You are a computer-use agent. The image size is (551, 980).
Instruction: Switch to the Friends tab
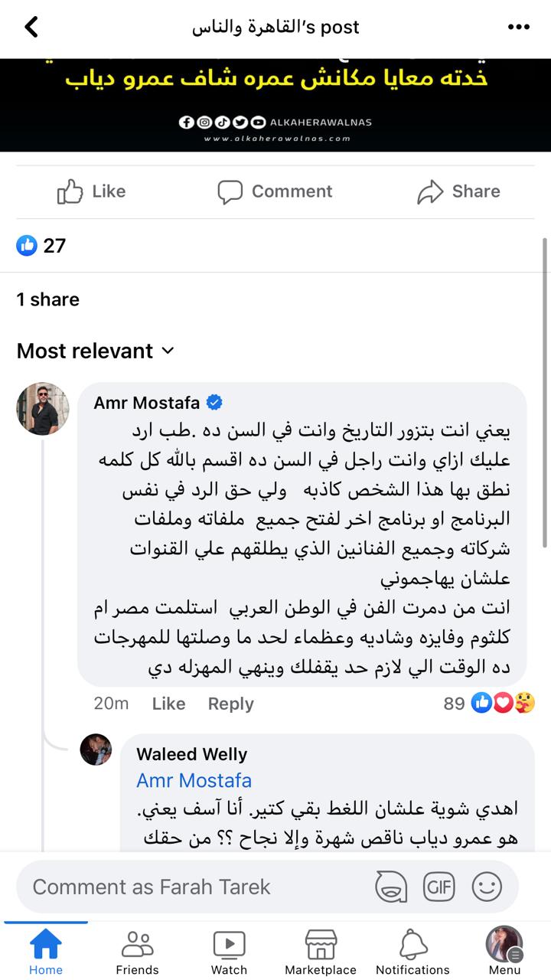click(x=137, y=952)
